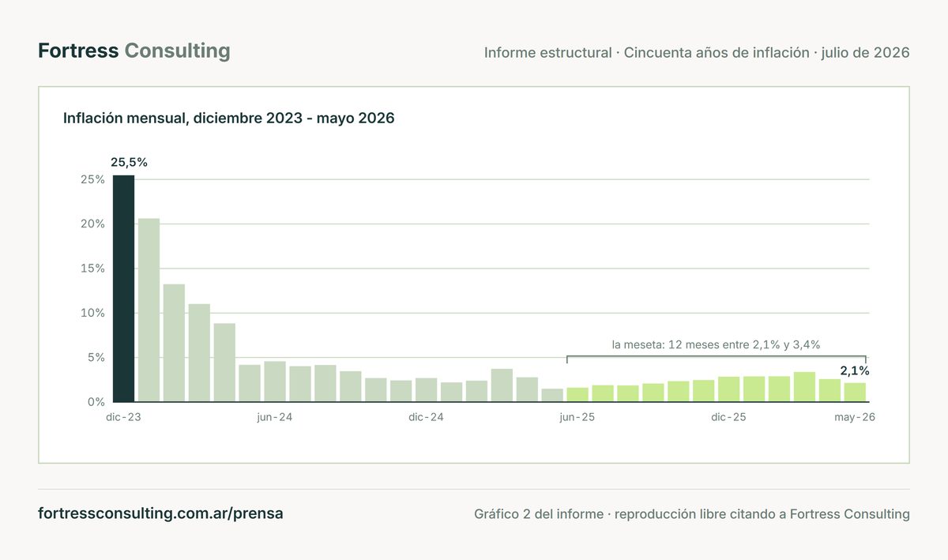Open the fortressconsulting.com.ar/prensa link
The height and width of the screenshot is (560, 948).
(160, 513)
